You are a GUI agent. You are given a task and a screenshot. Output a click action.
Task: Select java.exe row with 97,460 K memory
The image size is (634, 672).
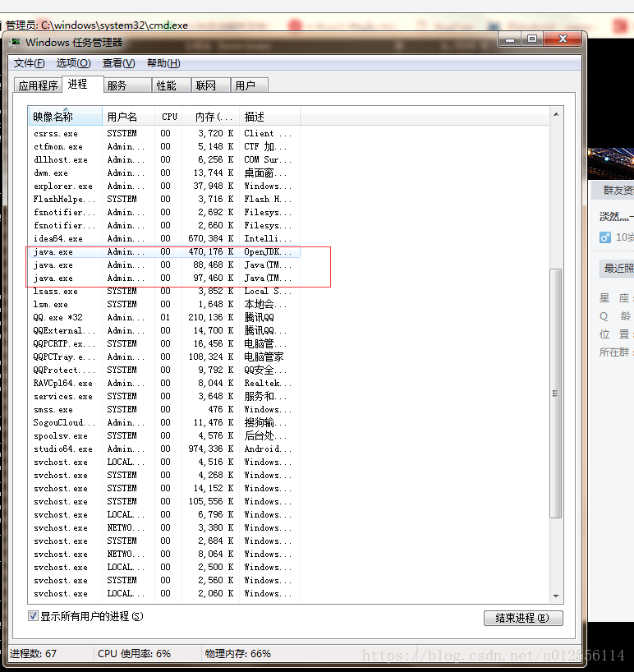(164, 278)
